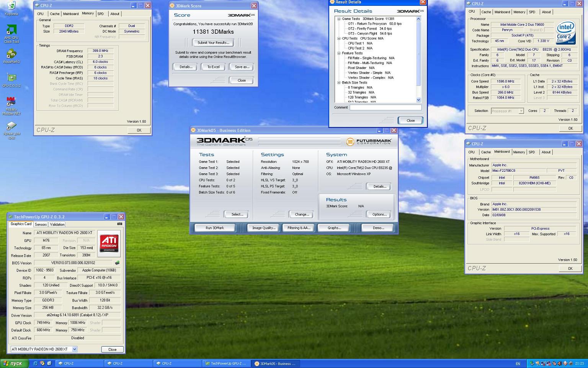This screenshot has width=588, height=368.
Task: Click System Details button in 3DMark05
Action: [379, 186]
